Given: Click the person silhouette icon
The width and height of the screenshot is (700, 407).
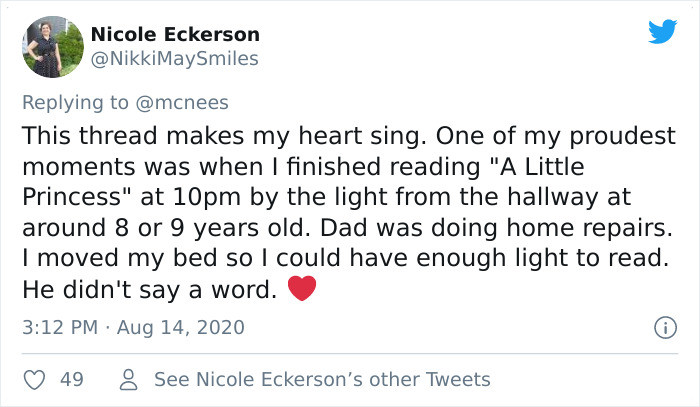Looking at the screenshot, I should [x=128, y=380].
